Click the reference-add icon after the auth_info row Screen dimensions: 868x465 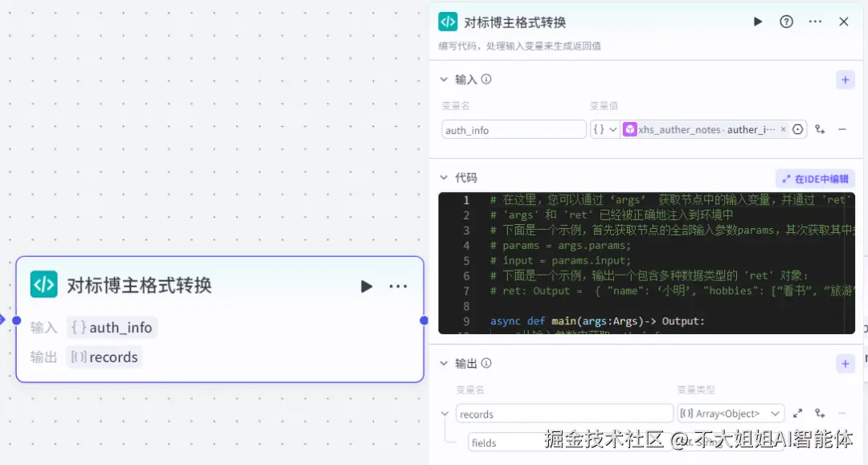819,128
